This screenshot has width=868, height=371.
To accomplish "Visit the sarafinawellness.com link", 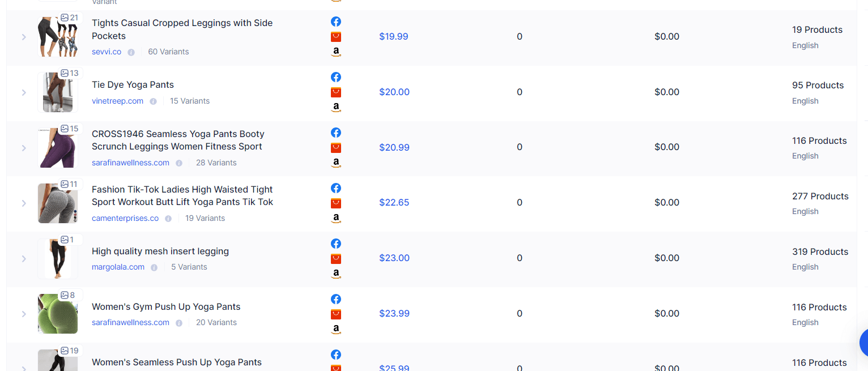I will tap(130, 163).
